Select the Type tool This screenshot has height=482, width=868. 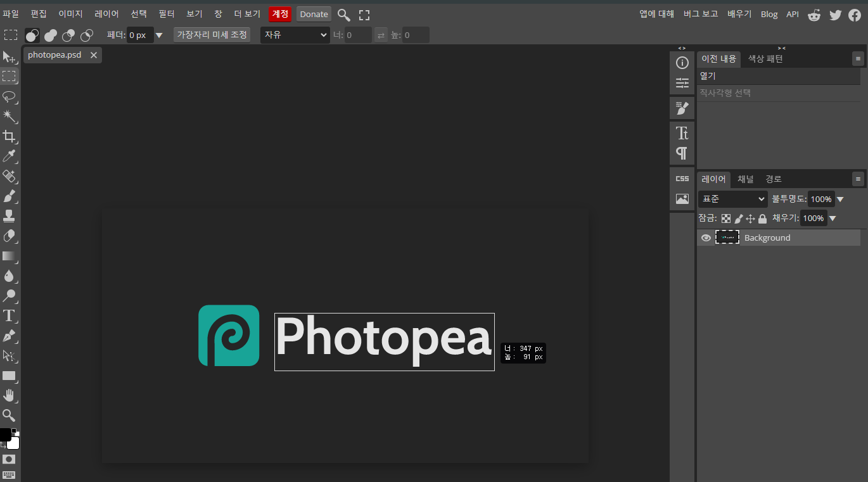(10, 315)
